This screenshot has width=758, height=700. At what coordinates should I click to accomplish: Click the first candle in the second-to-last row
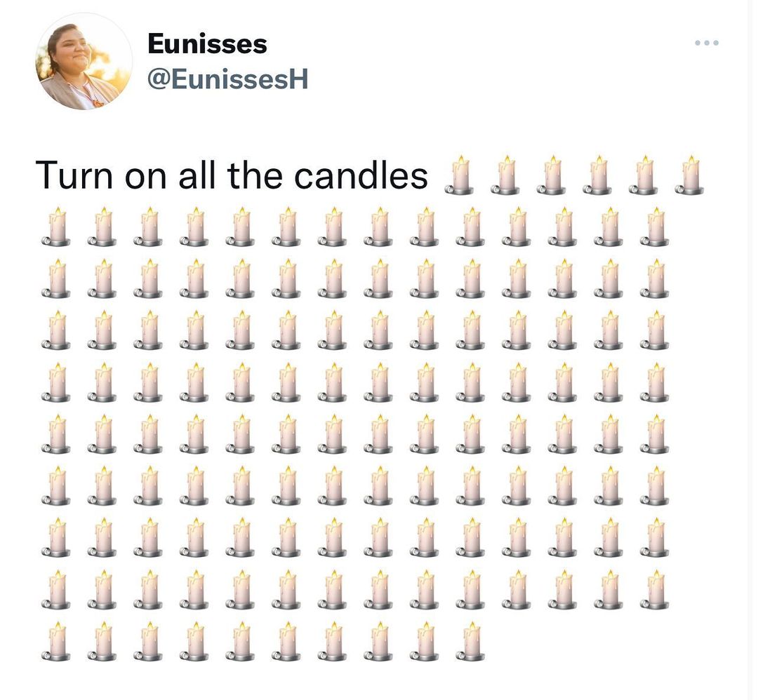[x=56, y=590]
